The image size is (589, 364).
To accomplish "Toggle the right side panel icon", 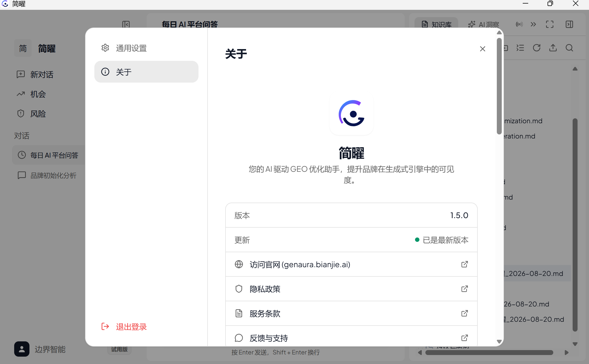I will pyautogui.click(x=569, y=24).
